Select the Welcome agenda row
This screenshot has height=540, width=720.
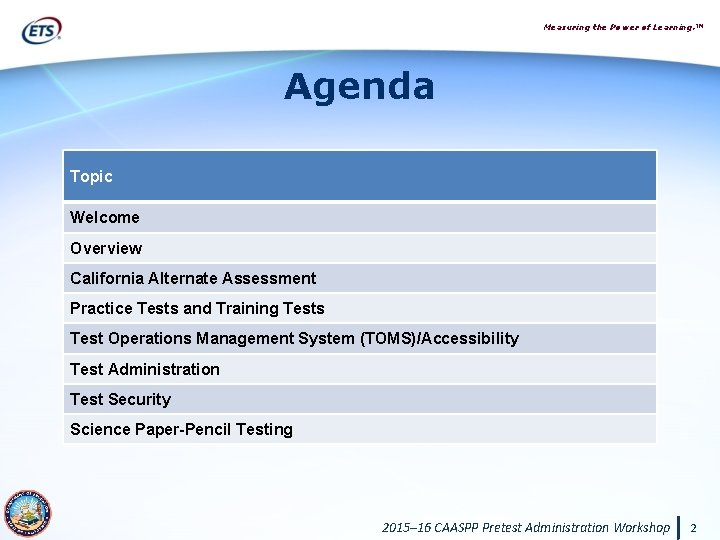point(360,217)
